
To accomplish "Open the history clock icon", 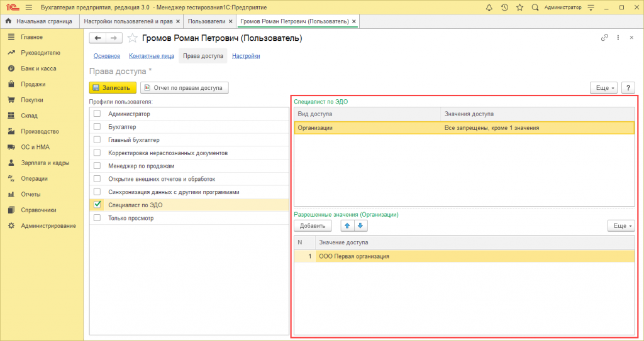I will [504, 7].
